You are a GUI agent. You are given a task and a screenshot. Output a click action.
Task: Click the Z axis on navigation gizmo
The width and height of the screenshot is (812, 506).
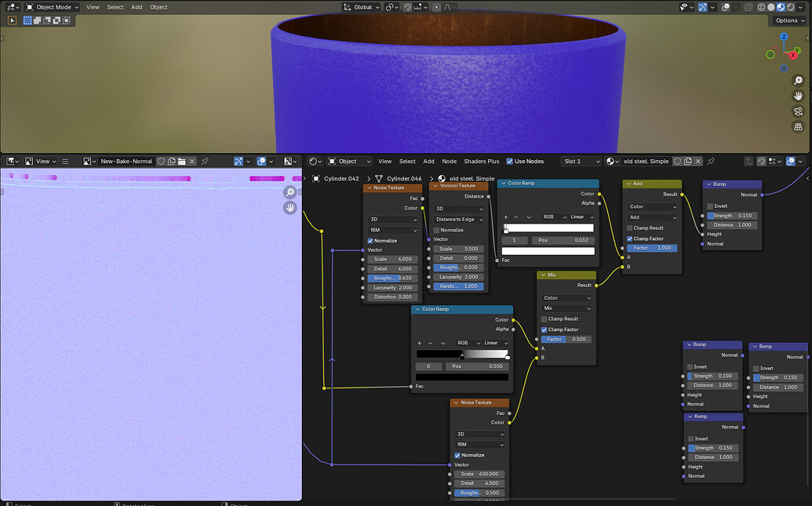[784, 37]
